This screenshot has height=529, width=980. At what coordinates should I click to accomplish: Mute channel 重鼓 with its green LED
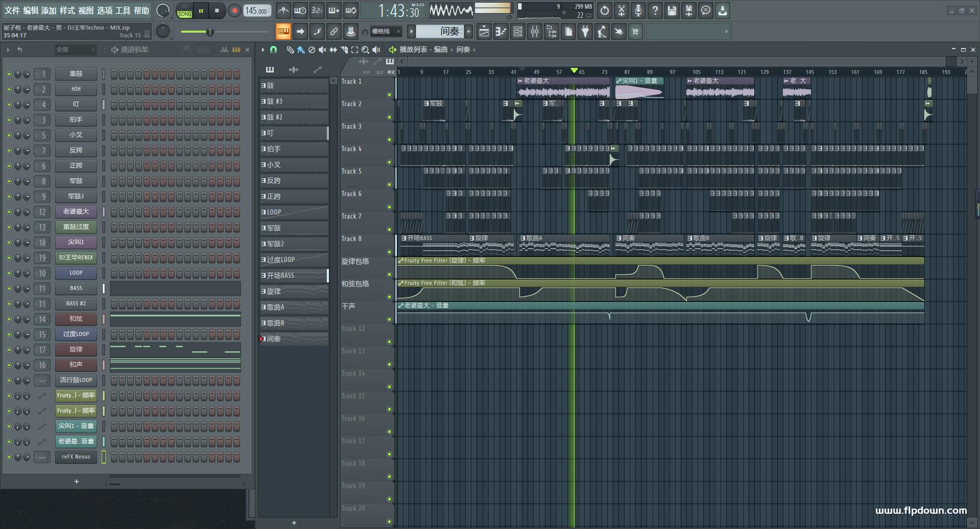pos(9,74)
